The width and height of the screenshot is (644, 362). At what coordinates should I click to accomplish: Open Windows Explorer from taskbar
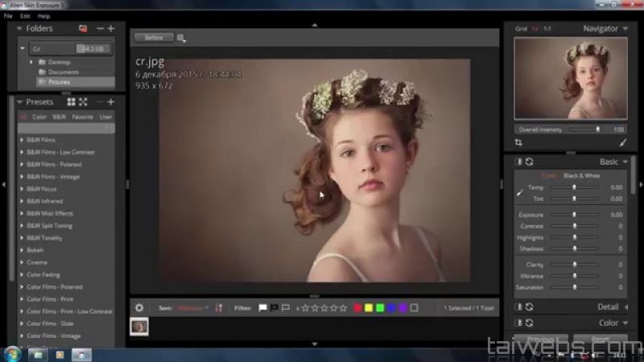coord(38,355)
